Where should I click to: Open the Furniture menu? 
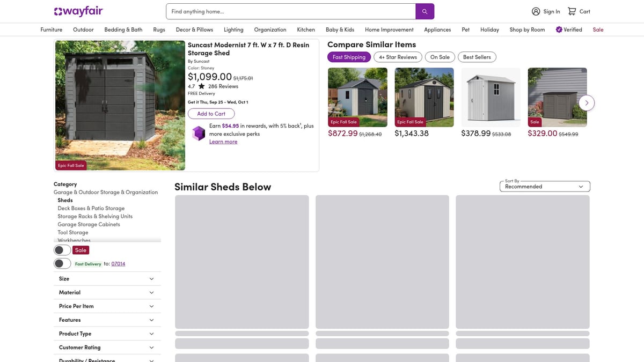coord(52,29)
